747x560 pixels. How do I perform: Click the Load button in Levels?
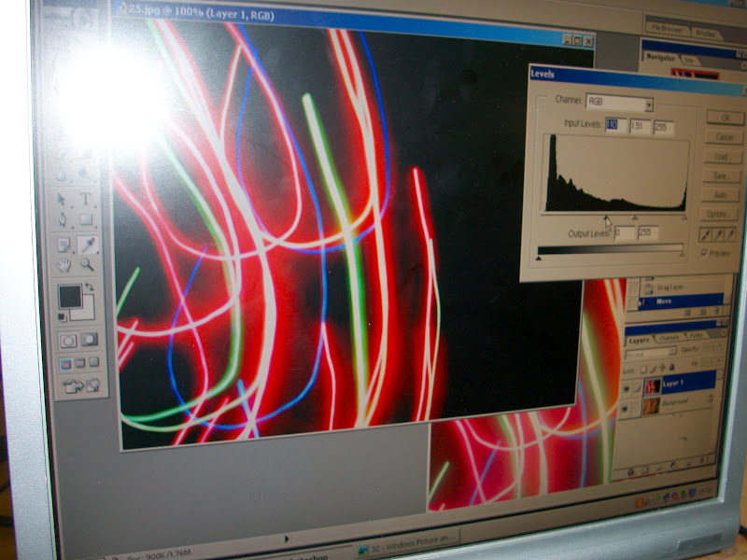coord(722,157)
